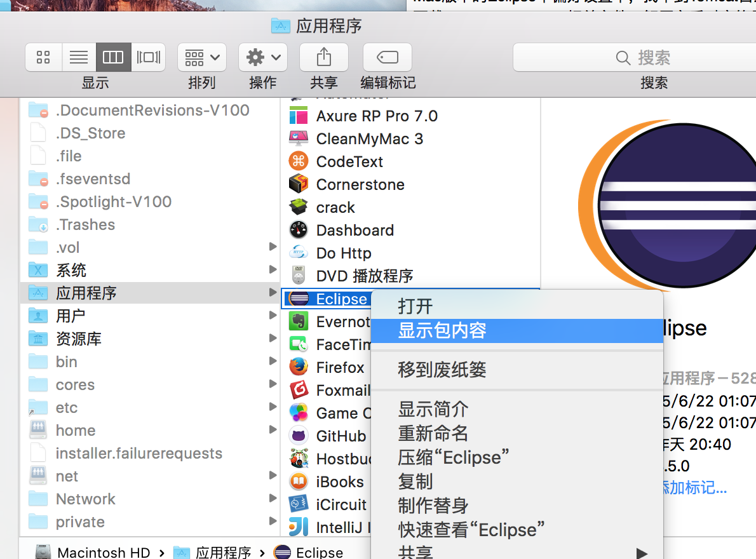756x559 pixels.
Task: Expand the 用户 folder arrow
Action: (x=273, y=315)
